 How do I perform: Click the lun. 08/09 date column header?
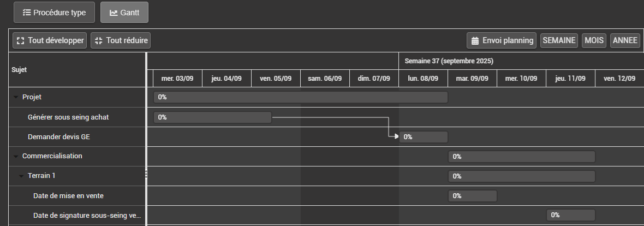click(423, 79)
